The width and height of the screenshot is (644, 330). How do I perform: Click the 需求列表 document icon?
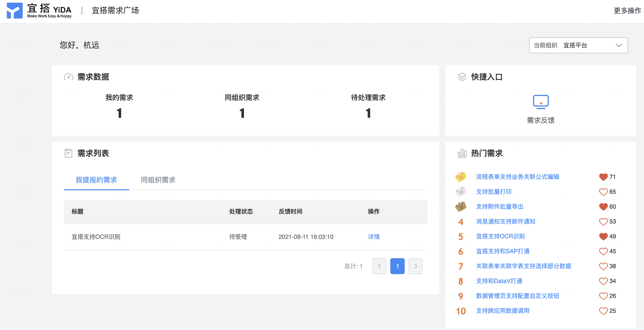68,153
